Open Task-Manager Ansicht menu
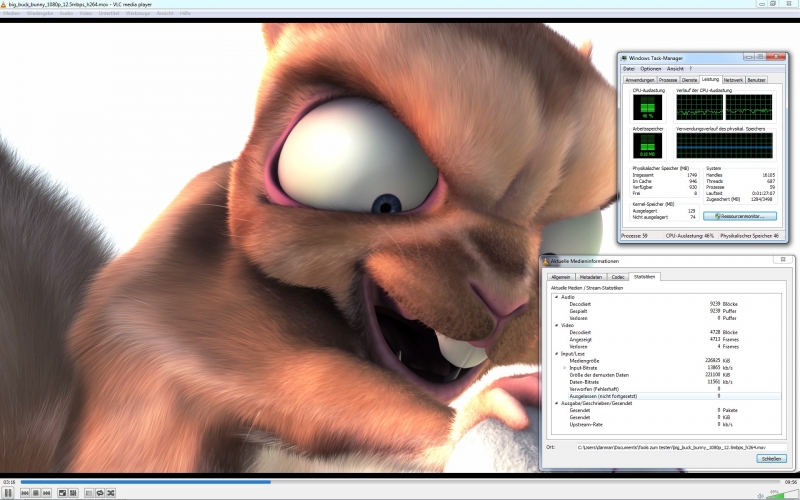The height and width of the screenshot is (500, 800). pyautogui.click(x=675, y=68)
